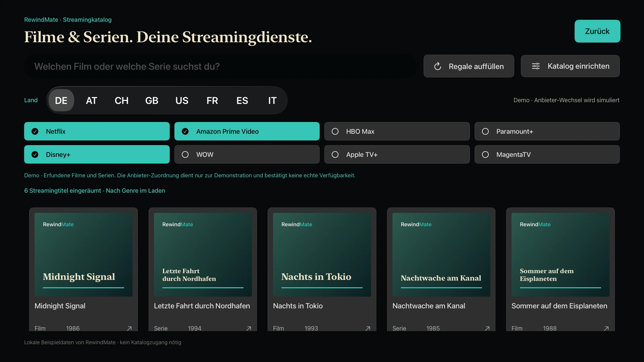644x362 pixels.
Task: Click '6 Streamingtitel eingeräumt' status text
Action: point(63,191)
